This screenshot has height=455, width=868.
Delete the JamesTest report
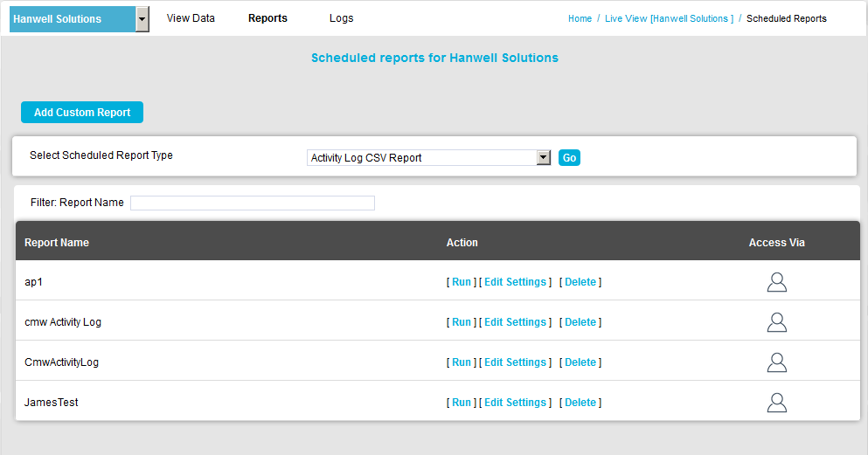click(580, 403)
